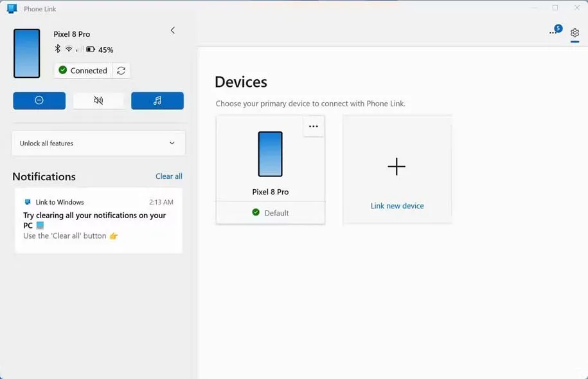The height and width of the screenshot is (379, 588).
Task: Click the Connected status button
Action: coord(83,71)
